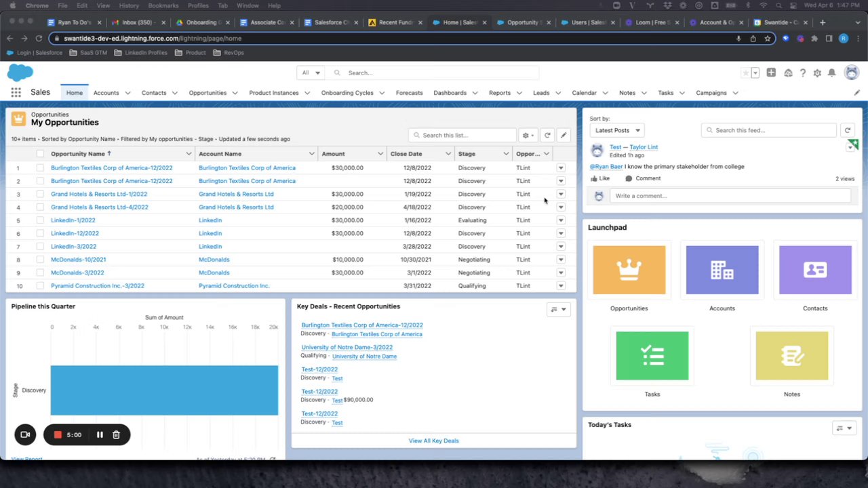Open Tasks tile in Launchpad
The image size is (868, 488).
(652, 356)
